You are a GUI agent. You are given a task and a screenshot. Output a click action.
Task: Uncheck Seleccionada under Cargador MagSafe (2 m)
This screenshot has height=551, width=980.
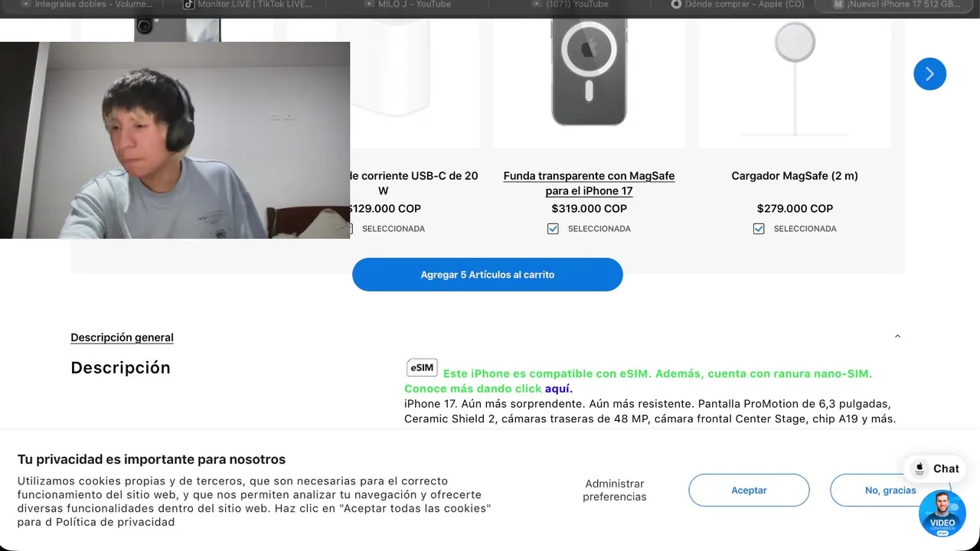tap(759, 229)
